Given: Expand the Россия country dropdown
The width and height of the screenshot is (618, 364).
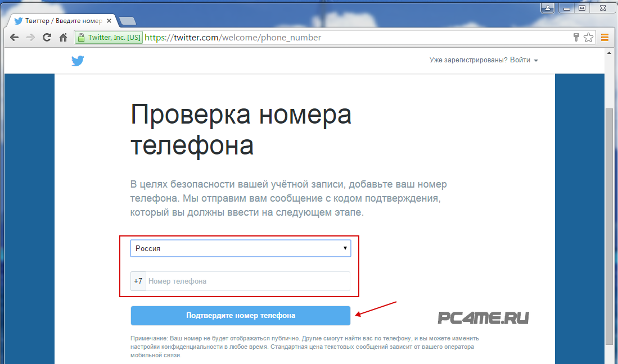Looking at the screenshot, I should (x=241, y=248).
